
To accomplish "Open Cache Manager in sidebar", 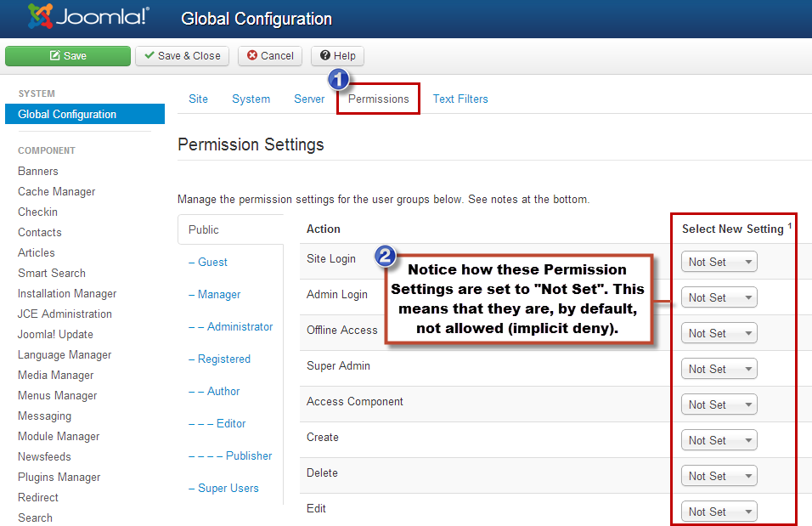I will [x=56, y=192].
